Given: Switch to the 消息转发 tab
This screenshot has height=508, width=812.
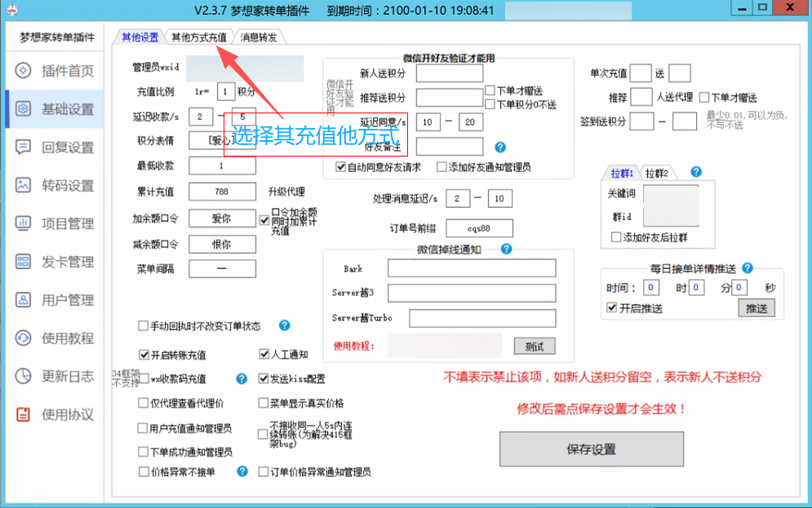Looking at the screenshot, I should 258,38.
